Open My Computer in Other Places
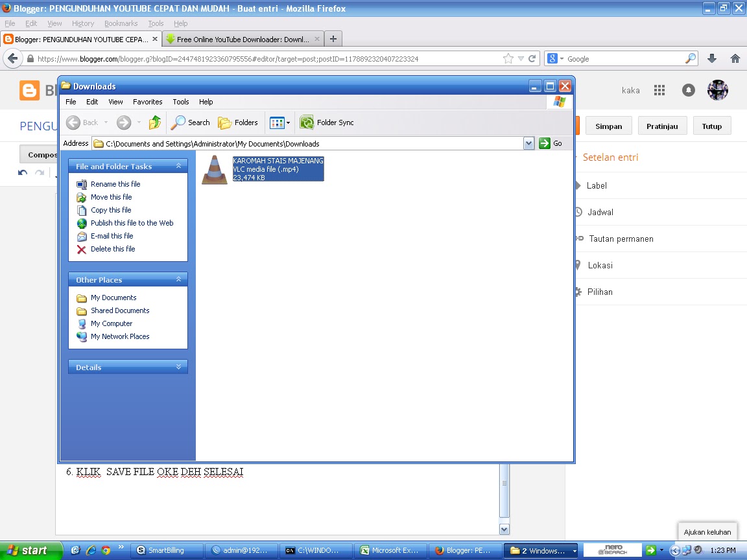747x560 pixels. 112,323
